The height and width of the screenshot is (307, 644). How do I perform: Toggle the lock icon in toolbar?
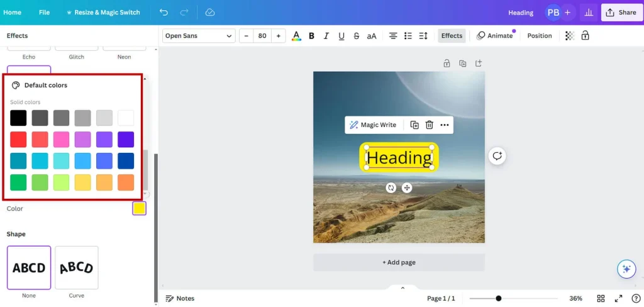coord(586,36)
